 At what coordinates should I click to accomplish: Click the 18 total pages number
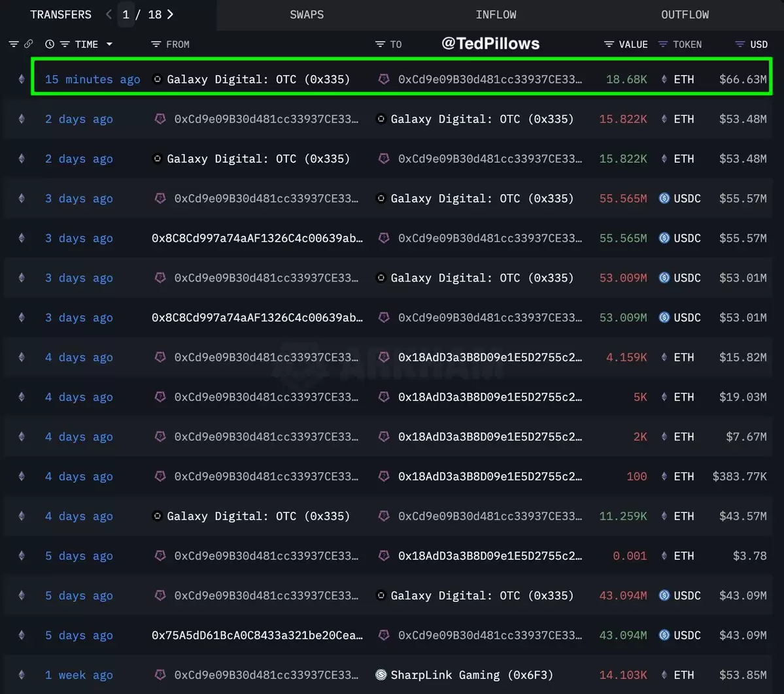coord(154,14)
